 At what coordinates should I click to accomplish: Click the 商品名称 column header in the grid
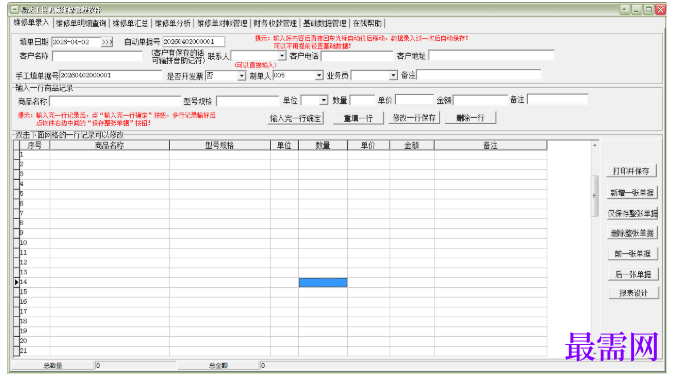pyautogui.click(x=110, y=146)
